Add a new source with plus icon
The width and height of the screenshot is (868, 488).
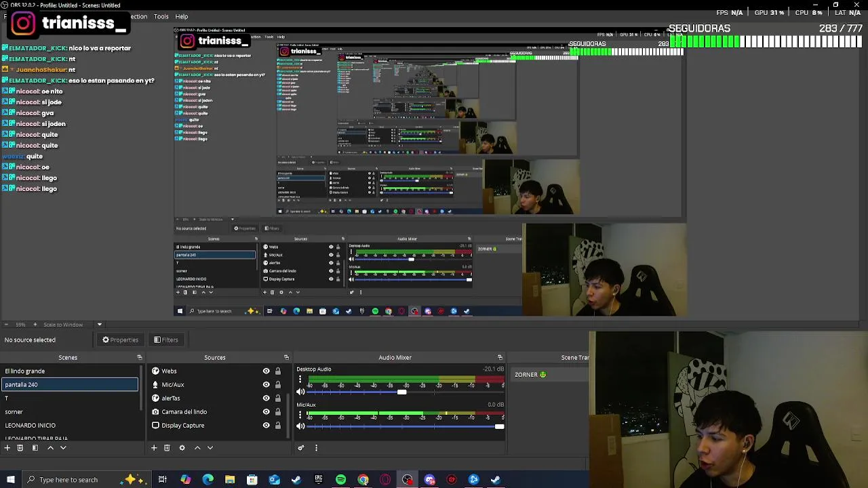click(x=154, y=448)
